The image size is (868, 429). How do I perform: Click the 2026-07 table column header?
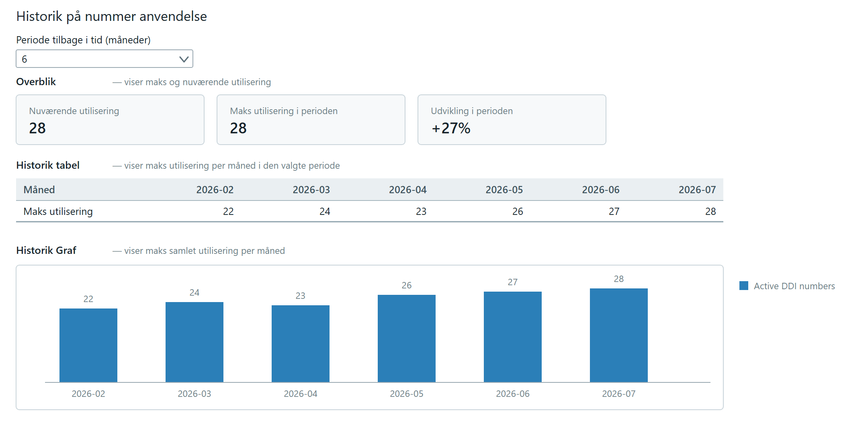pos(697,190)
